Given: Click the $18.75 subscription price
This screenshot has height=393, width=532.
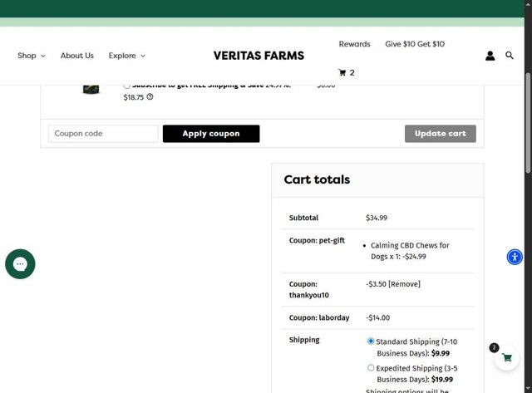Looking at the screenshot, I should (x=134, y=97).
